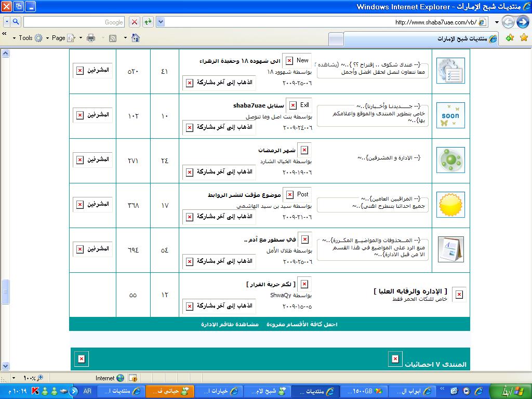Click the Print toolbar icon
The image size is (532, 399).
(x=91, y=38)
